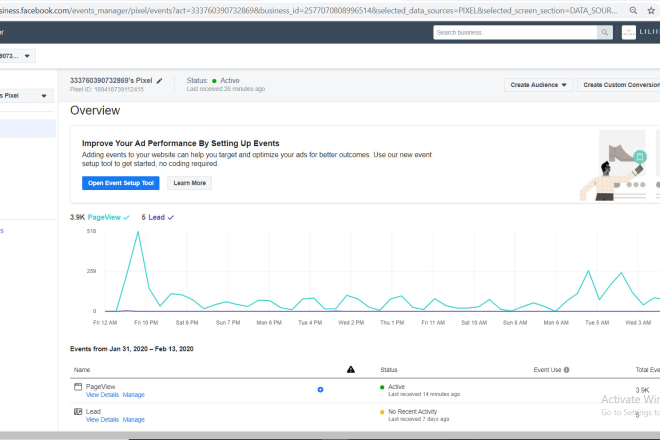The width and height of the screenshot is (660, 440).
Task: Click the browser zoom magnifier icon
Action: (x=633, y=11)
